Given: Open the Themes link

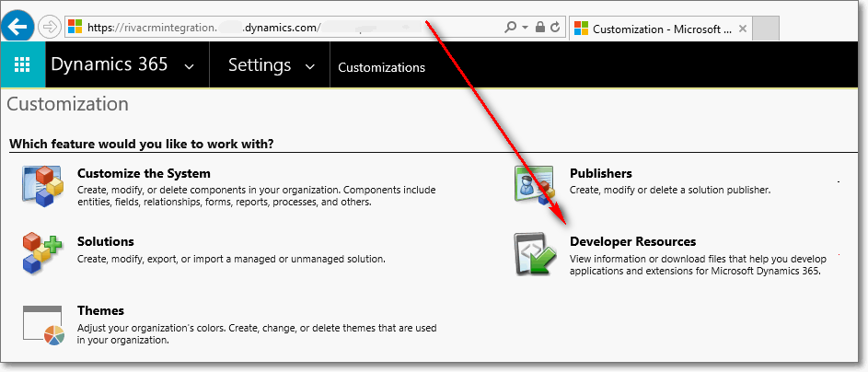Looking at the screenshot, I should [100, 310].
